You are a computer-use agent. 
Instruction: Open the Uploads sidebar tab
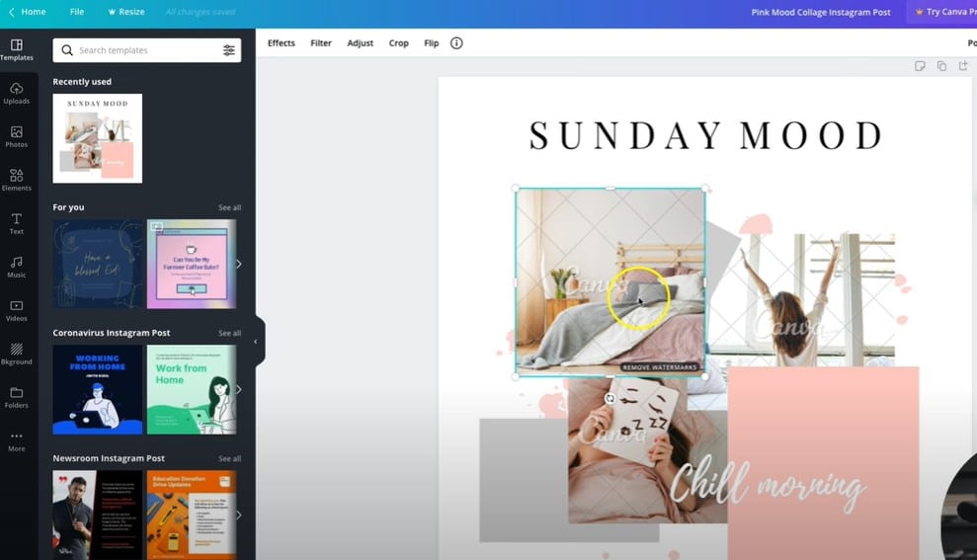[x=17, y=94]
